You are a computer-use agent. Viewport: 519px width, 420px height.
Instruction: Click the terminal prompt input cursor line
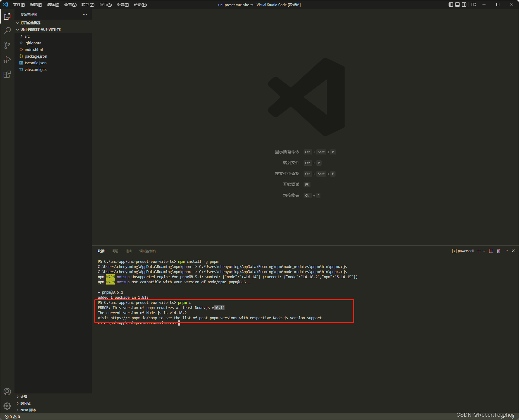(x=139, y=323)
